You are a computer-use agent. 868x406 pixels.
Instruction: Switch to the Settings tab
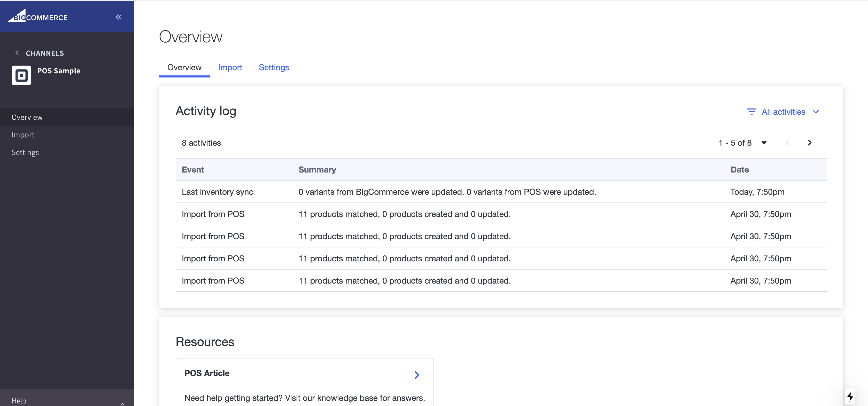[x=274, y=67]
